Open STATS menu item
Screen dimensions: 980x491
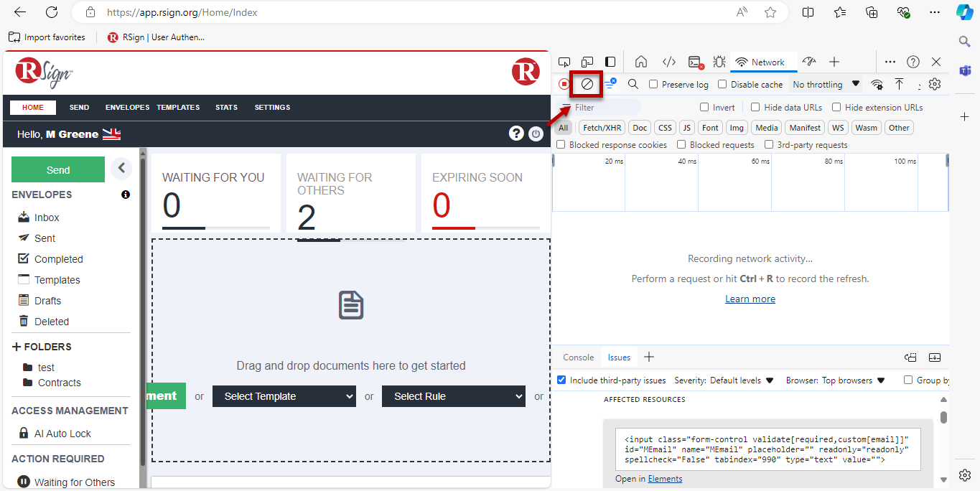[x=226, y=108]
